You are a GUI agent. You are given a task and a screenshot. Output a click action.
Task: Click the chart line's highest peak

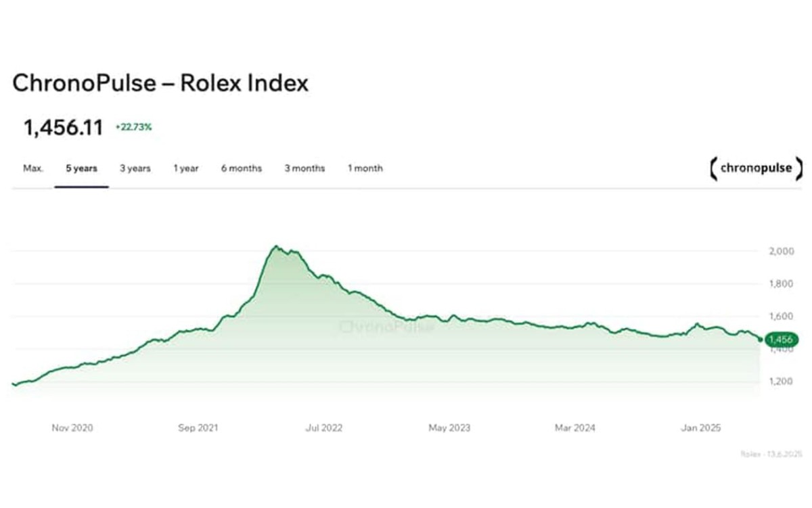click(x=275, y=247)
